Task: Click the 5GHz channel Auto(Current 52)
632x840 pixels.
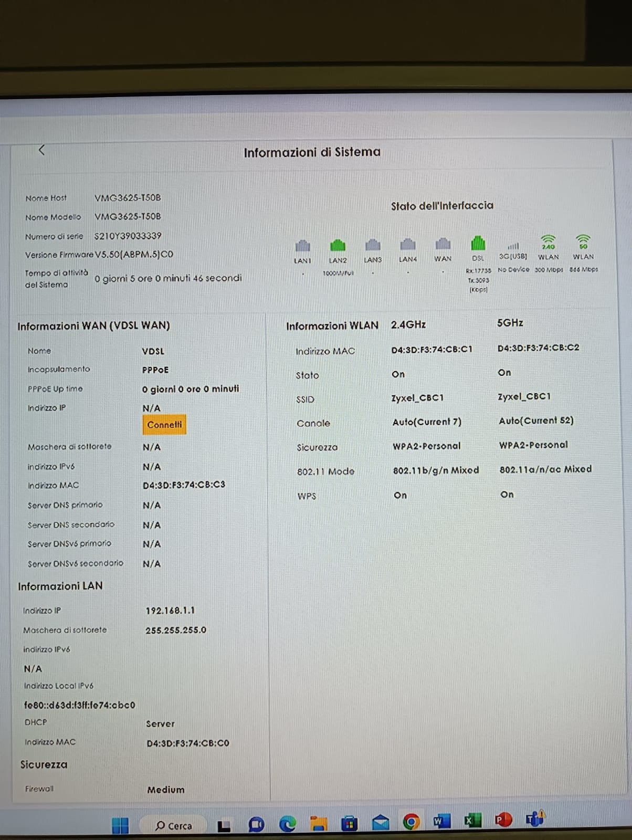Action: coord(536,421)
